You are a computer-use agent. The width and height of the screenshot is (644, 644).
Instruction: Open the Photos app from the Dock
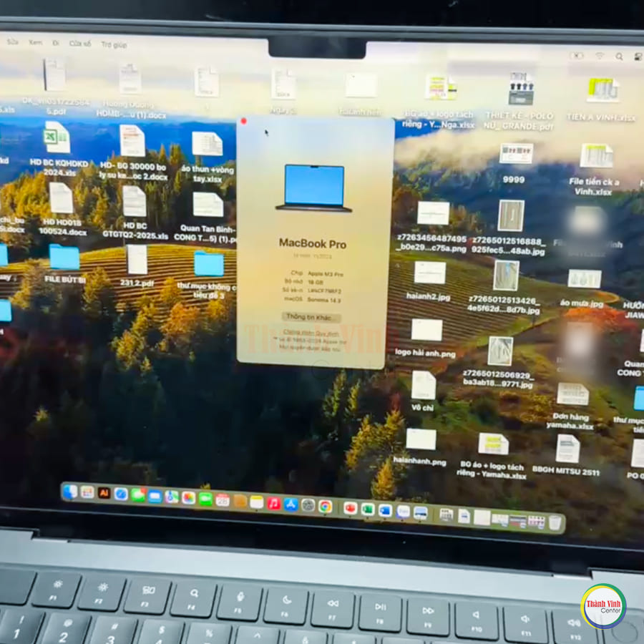click(187, 496)
